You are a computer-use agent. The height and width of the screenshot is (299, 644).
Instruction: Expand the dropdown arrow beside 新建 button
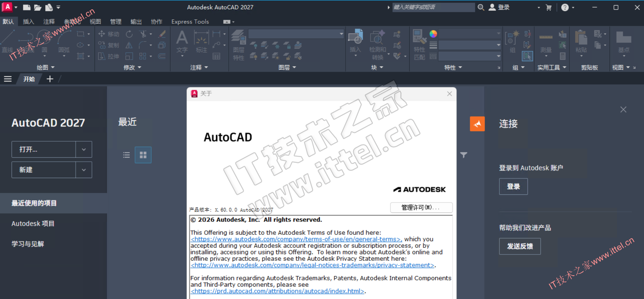(x=84, y=170)
